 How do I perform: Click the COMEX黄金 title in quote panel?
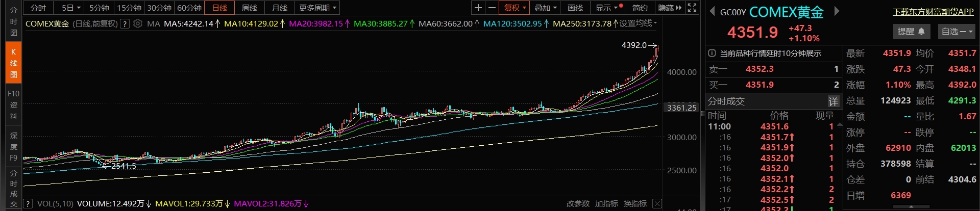[786, 12]
